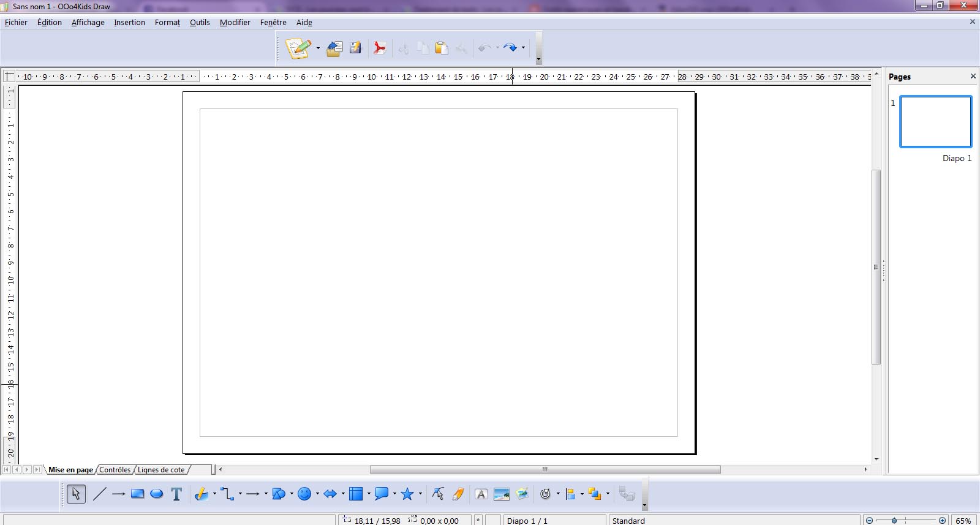
Task: Switch to the Lignes de cote tab
Action: (x=161, y=470)
